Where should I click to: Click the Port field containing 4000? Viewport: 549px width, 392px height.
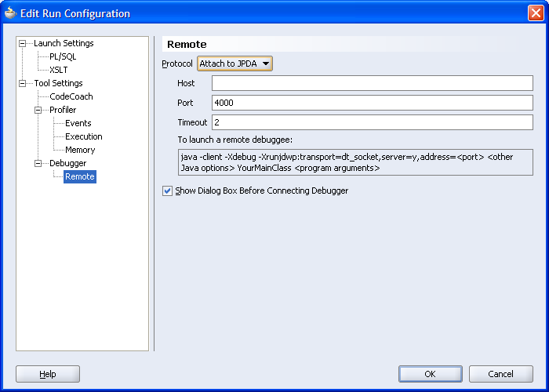point(372,103)
